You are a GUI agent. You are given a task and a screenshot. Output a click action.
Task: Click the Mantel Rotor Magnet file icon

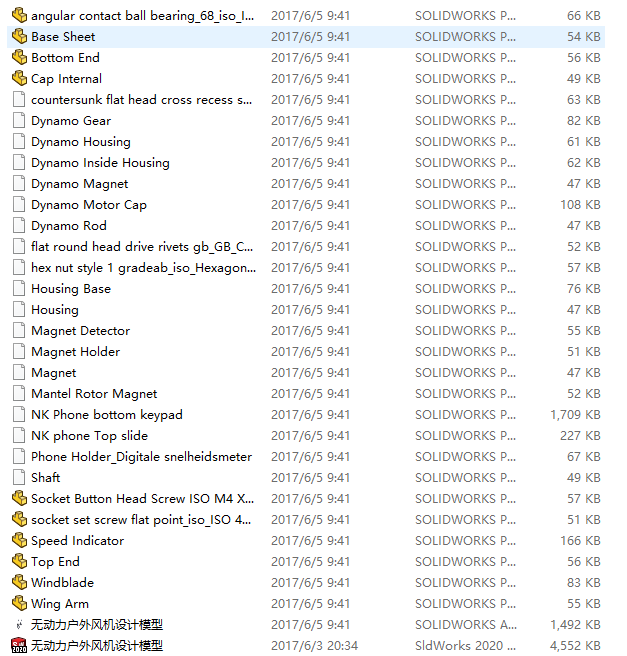(x=19, y=393)
